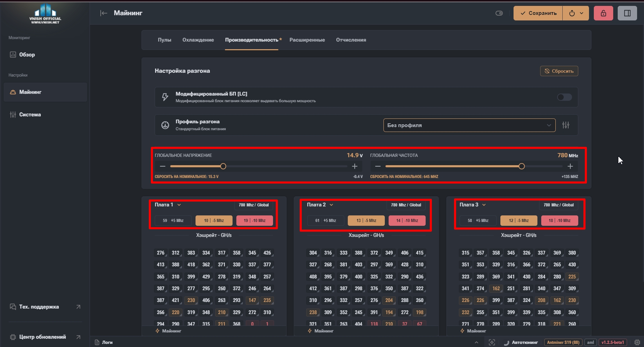The width and height of the screenshot is (644, 347).
Task: Click Плата 1 '59 +5 Mhz' chip
Action: (x=173, y=221)
